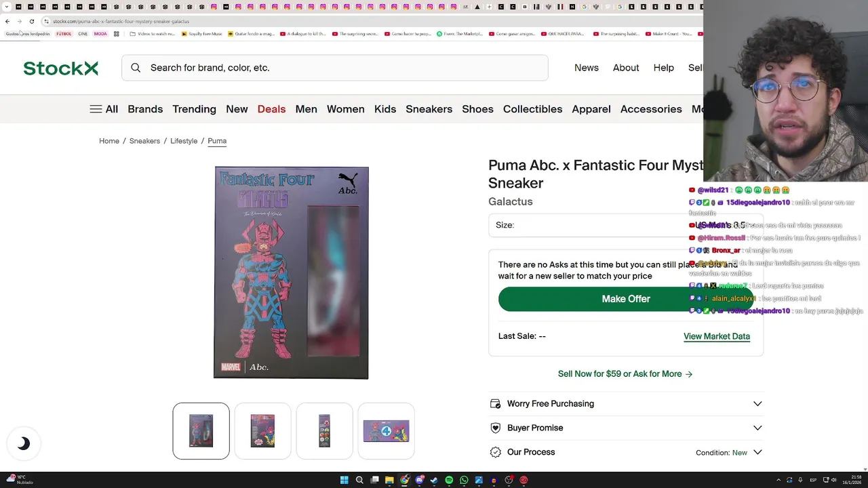Open the All hamburger menu

pyautogui.click(x=104, y=109)
